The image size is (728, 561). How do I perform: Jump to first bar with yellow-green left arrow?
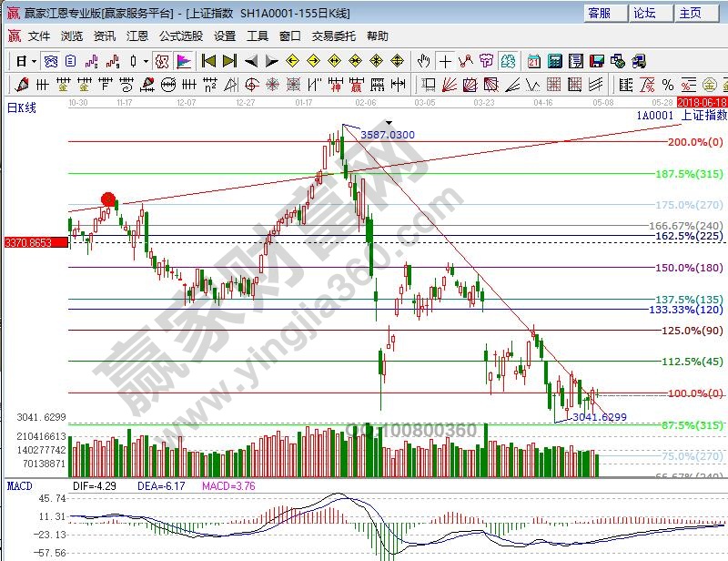(x=208, y=62)
